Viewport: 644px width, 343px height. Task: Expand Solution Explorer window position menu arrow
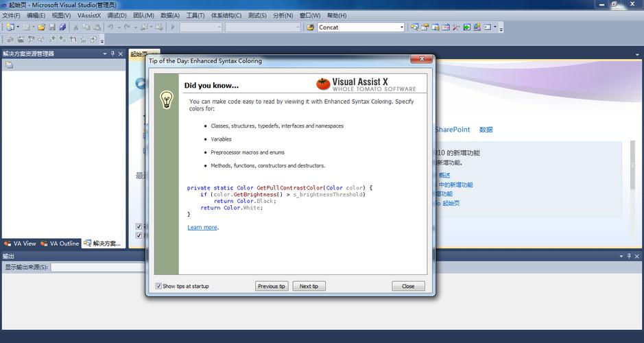coord(104,54)
